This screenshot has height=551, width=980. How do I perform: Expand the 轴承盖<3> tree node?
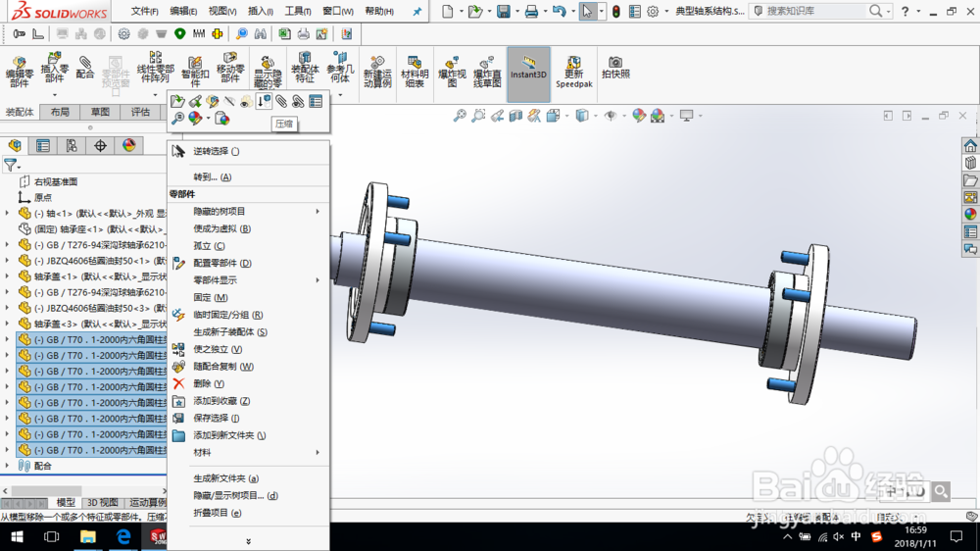(x=7, y=324)
